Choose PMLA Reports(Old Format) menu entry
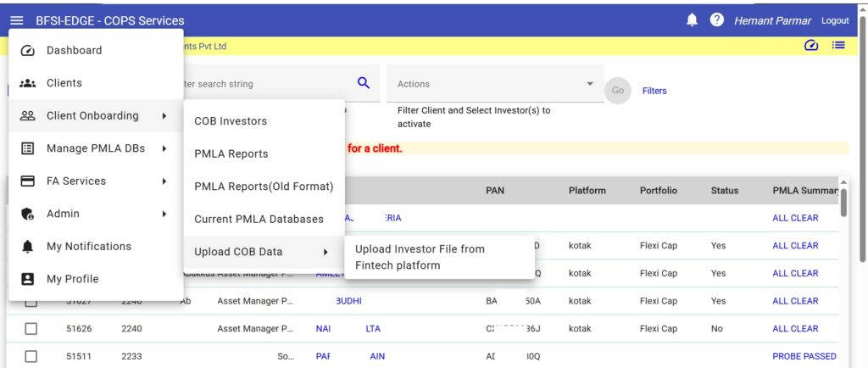This screenshot has width=868, height=368. point(264,187)
